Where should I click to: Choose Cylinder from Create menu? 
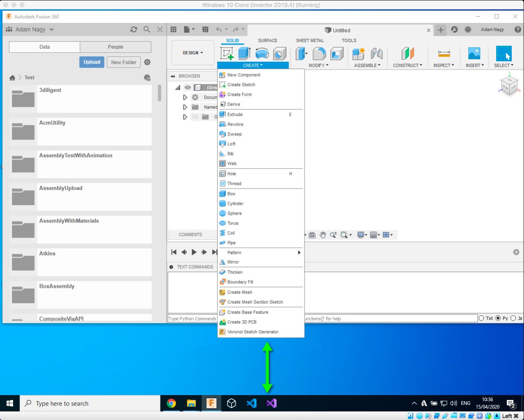tap(261, 204)
